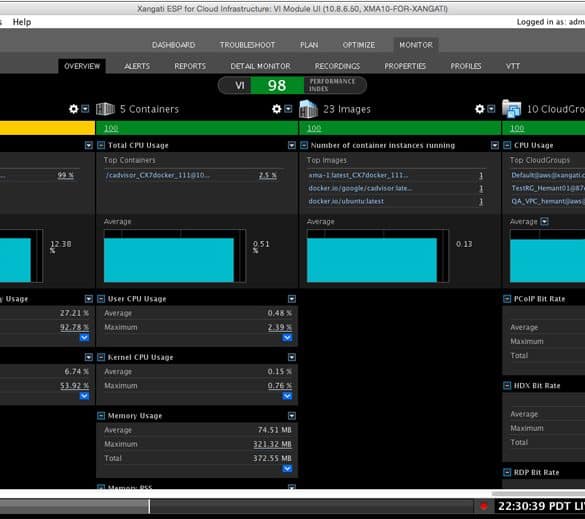Open the TestRG_Hemant01 cloud group link

click(x=548, y=188)
